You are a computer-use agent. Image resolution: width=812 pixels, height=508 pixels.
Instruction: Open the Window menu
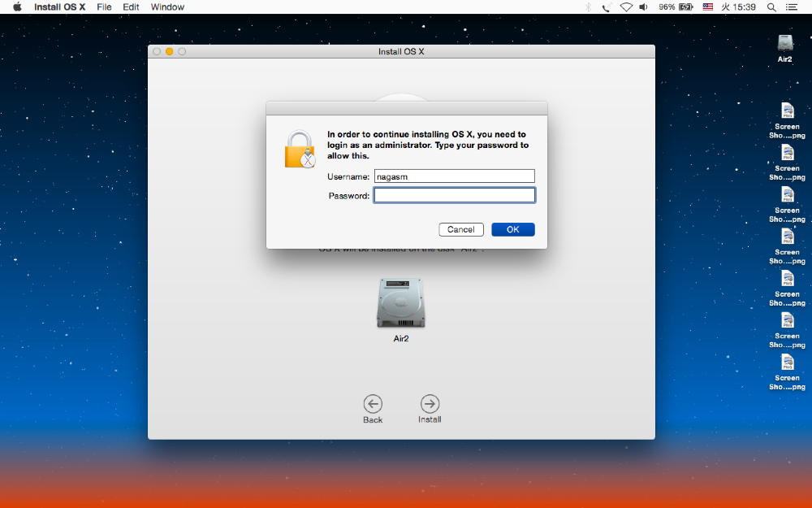point(167,7)
